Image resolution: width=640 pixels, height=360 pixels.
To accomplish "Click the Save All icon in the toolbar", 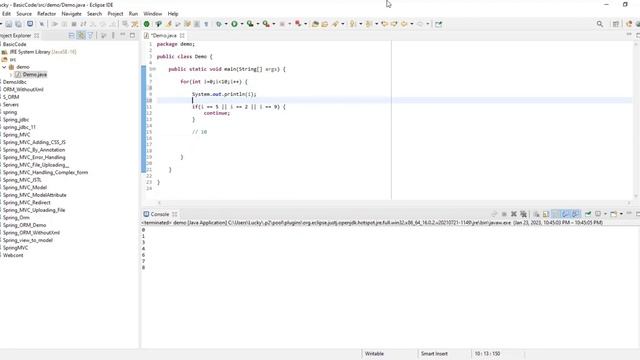I will (x=18, y=24).
